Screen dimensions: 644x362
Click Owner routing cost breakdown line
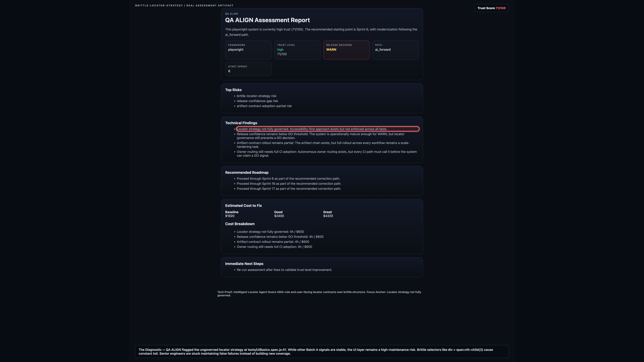274,247
